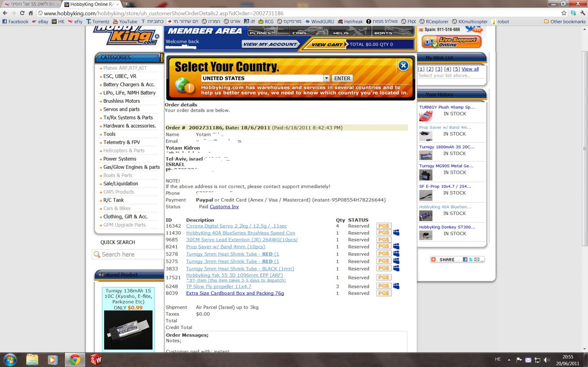Share the page on Facebook icon

coord(465,260)
